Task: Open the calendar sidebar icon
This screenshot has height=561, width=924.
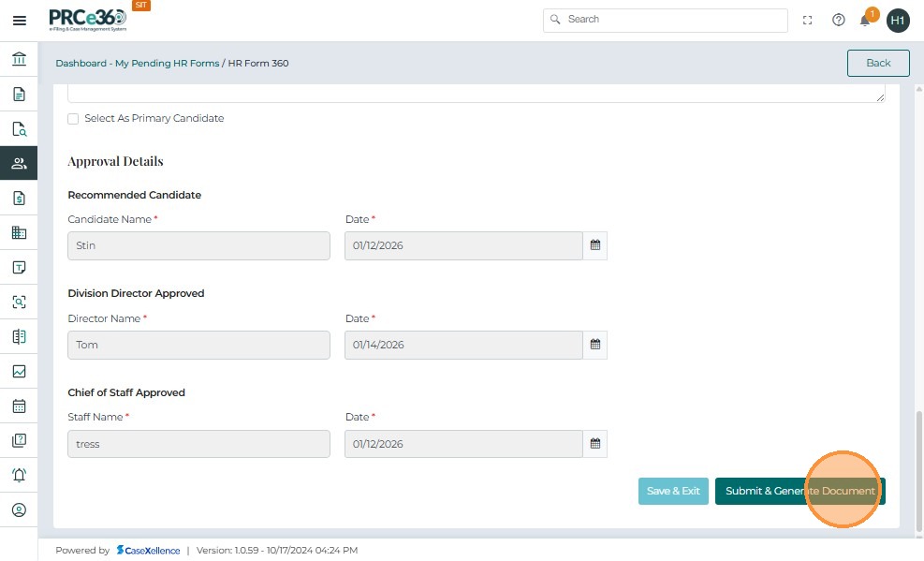Action: click(19, 406)
